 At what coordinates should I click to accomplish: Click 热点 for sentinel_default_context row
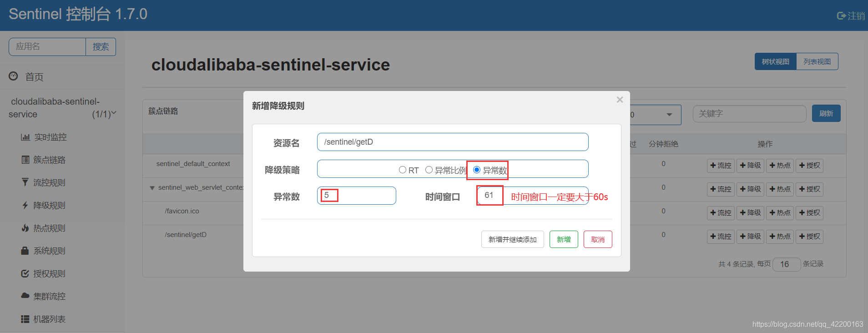click(x=780, y=166)
